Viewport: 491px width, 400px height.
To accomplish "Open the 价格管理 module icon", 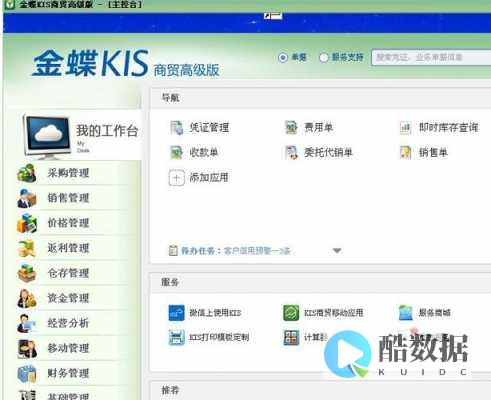I will click(27, 223).
